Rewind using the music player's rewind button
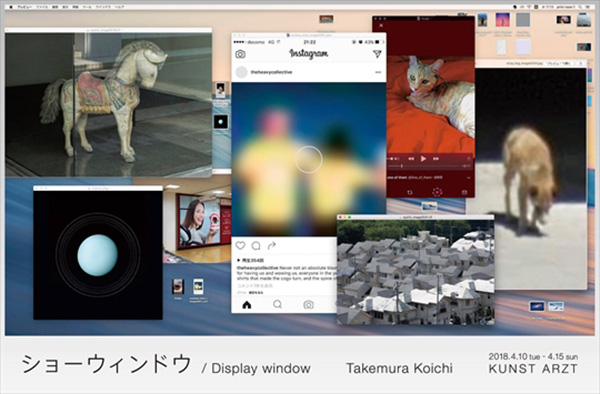The width and height of the screenshot is (600, 394). (411, 158)
